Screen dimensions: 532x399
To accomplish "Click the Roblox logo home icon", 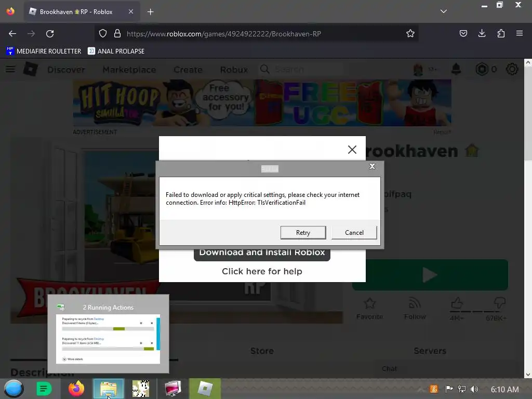I will [x=31, y=69].
